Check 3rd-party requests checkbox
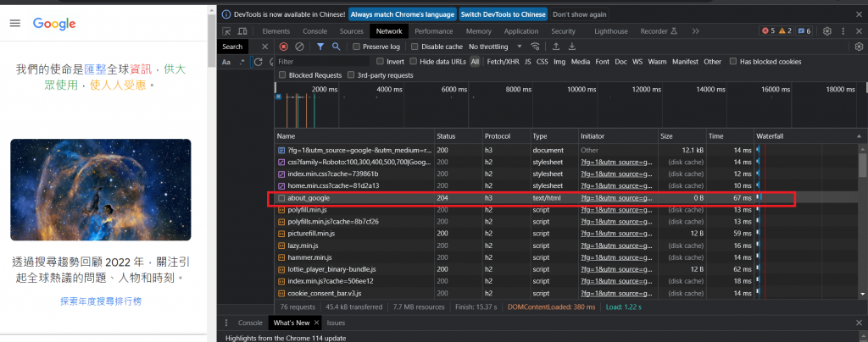 click(x=351, y=75)
